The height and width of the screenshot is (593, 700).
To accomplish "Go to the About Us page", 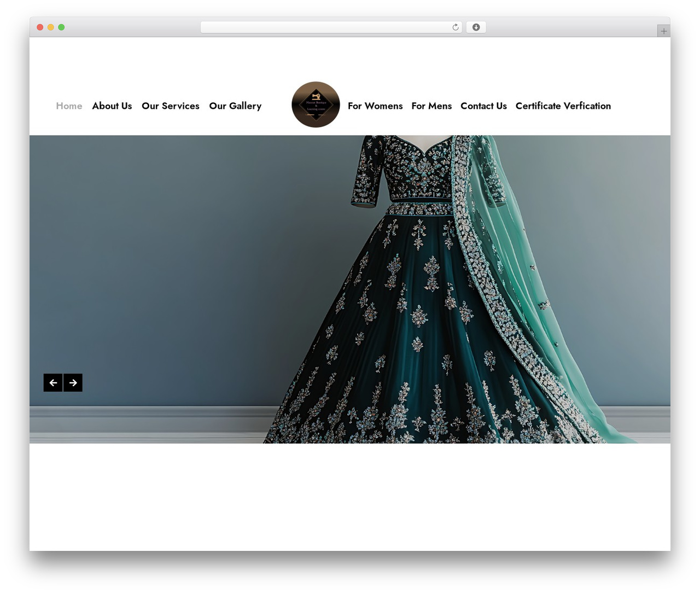I will click(112, 106).
